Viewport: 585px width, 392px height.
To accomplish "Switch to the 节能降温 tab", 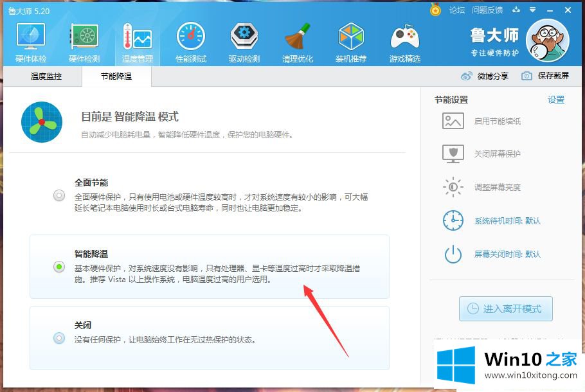I will click(116, 76).
